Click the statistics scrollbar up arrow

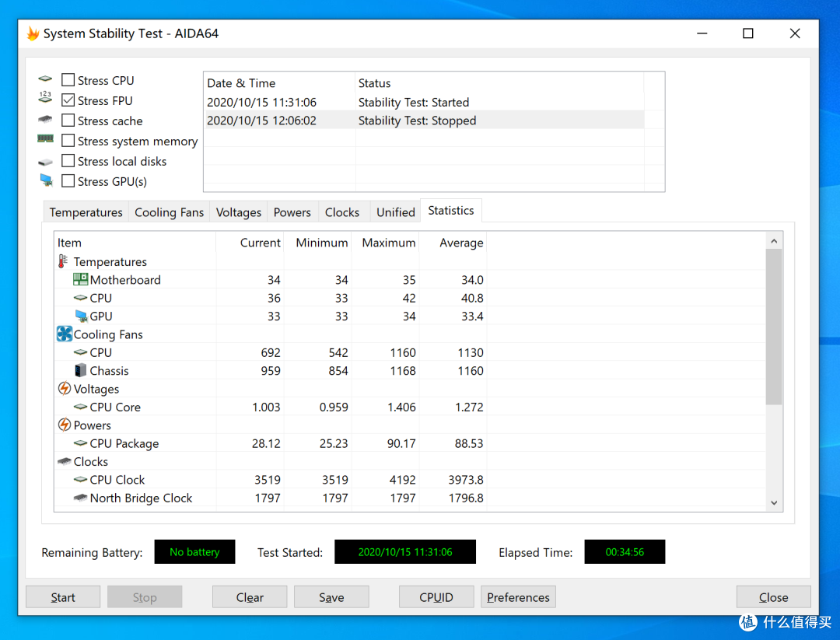(774, 241)
